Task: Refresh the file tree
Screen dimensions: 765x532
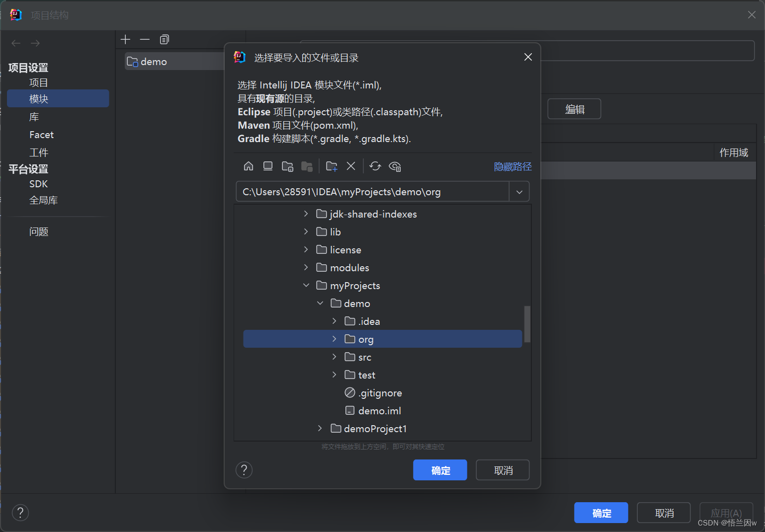Action: click(375, 166)
